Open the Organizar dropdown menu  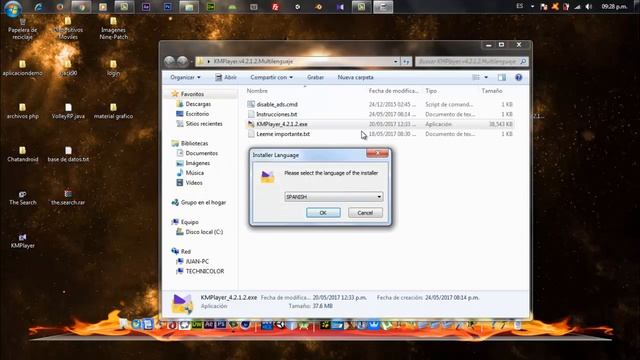[x=185, y=77]
